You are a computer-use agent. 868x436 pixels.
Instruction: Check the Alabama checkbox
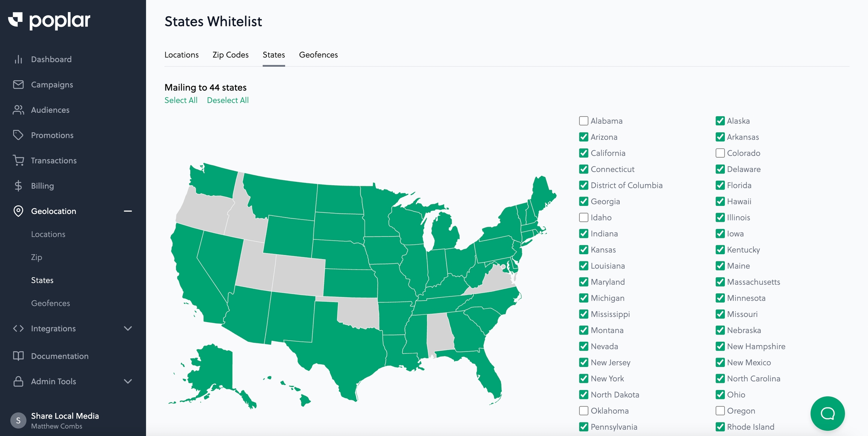point(584,121)
